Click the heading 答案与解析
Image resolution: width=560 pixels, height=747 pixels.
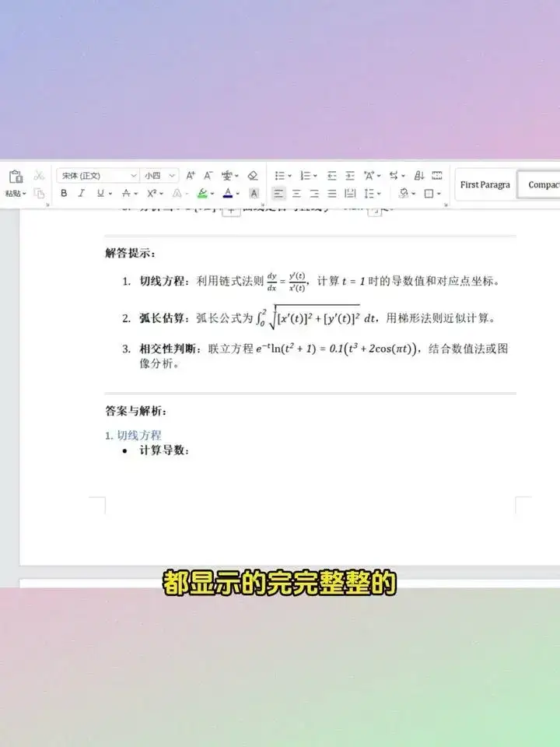pyautogui.click(x=135, y=411)
